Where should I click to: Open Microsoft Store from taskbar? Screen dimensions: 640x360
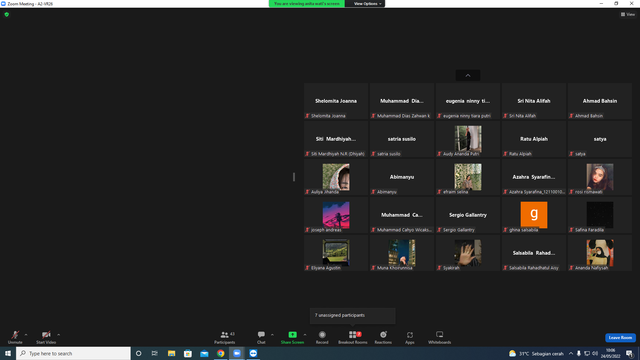188,353
